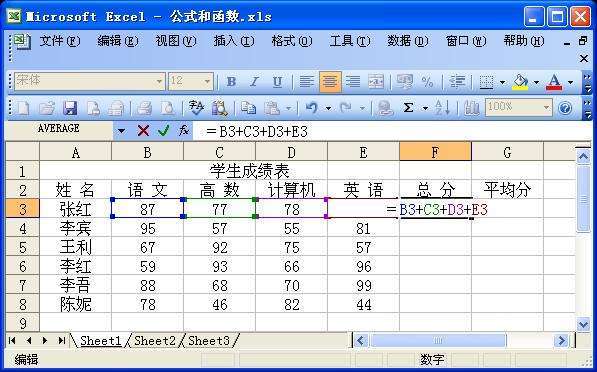The width and height of the screenshot is (597, 372).
Task: Open the 编辑 menu
Action: (x=118, y=41)
